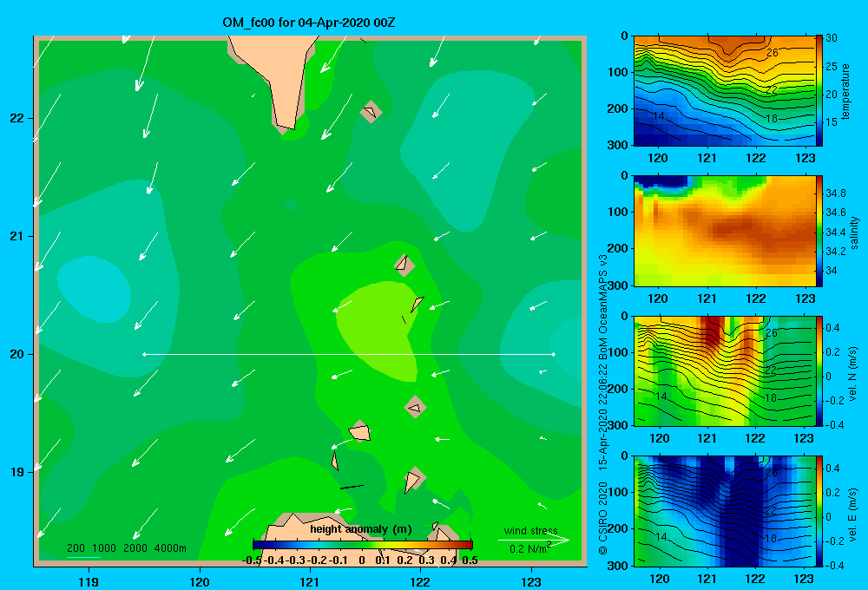Click the white transect line at 20N
Viewport: 868px width, 590px height.
tap(349, 354)
